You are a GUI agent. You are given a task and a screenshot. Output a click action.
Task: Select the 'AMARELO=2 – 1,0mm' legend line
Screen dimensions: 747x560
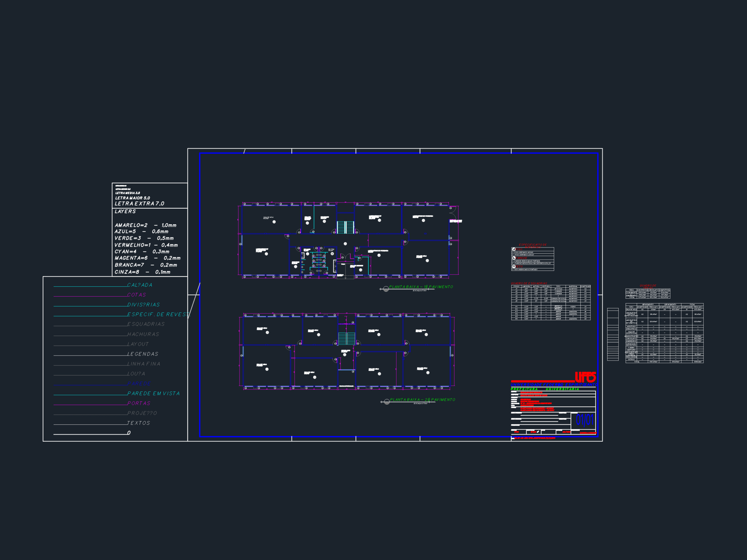click(146, 225)
